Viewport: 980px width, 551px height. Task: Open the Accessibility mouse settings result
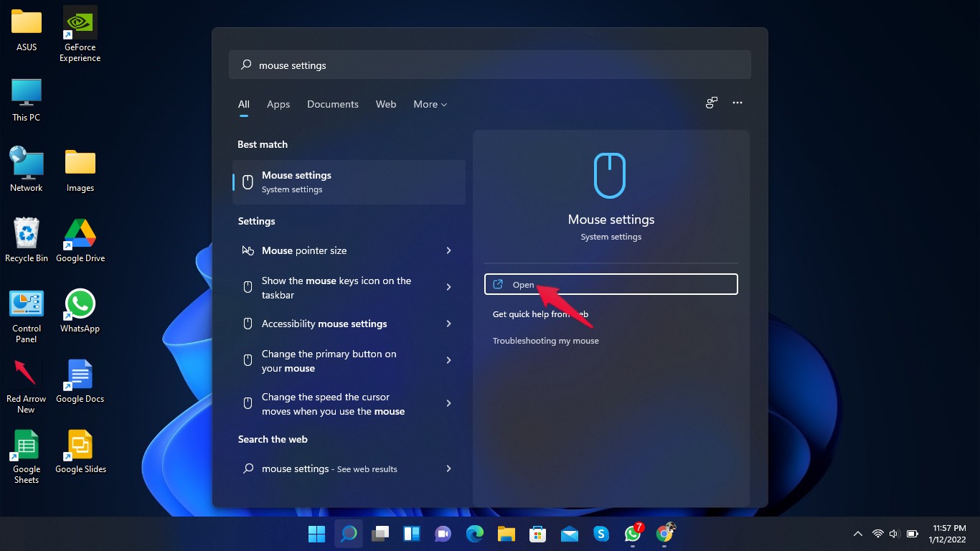pos(349,324)
